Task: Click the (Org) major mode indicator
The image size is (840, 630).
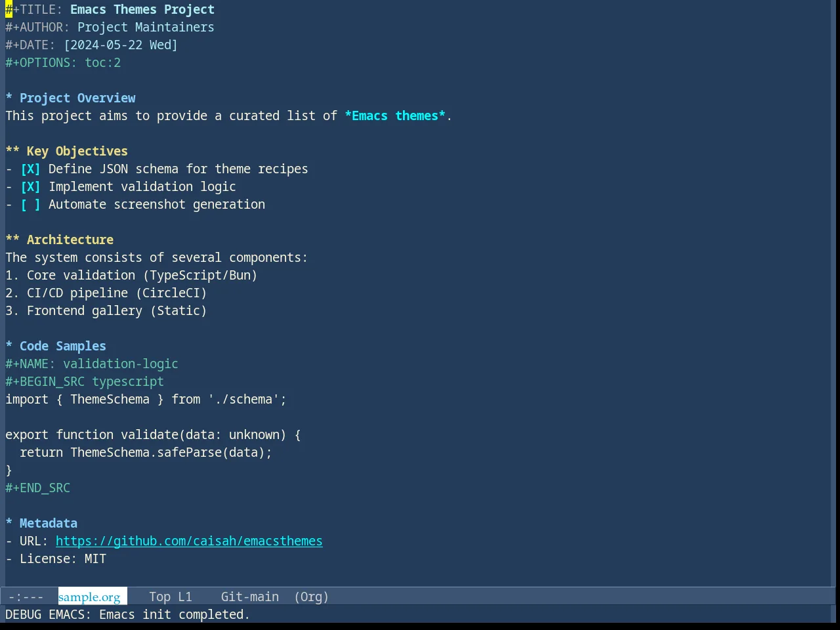Action: click(x=311, y=597)
